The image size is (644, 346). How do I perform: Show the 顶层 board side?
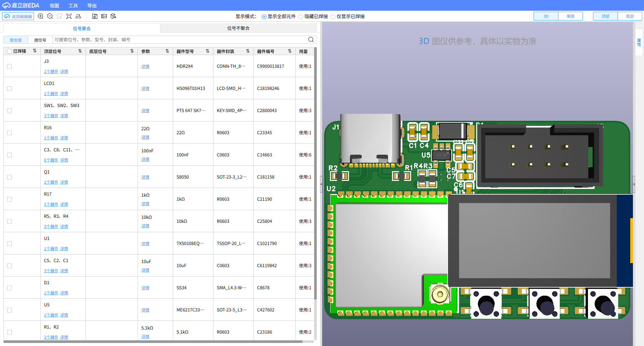[605, 16]
